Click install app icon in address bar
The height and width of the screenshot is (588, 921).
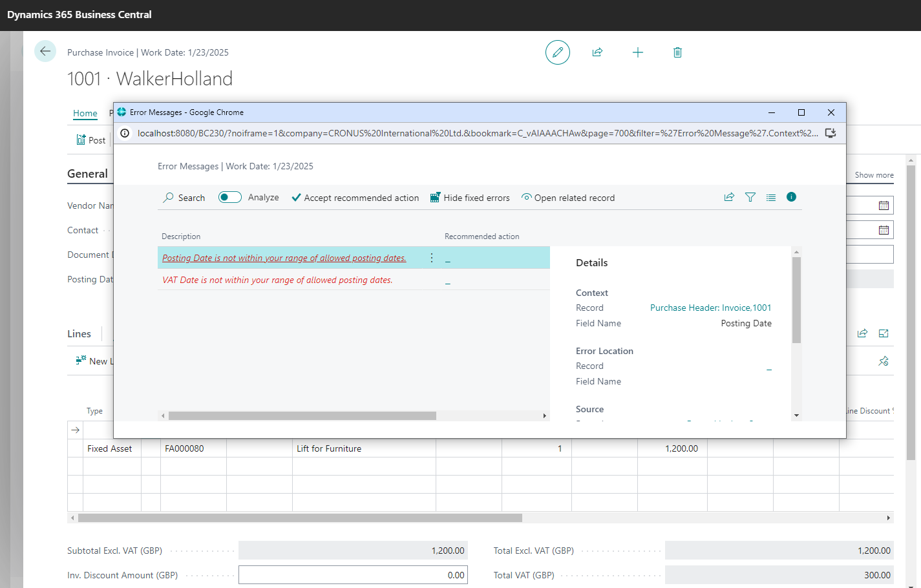click(x=831, y=133)
